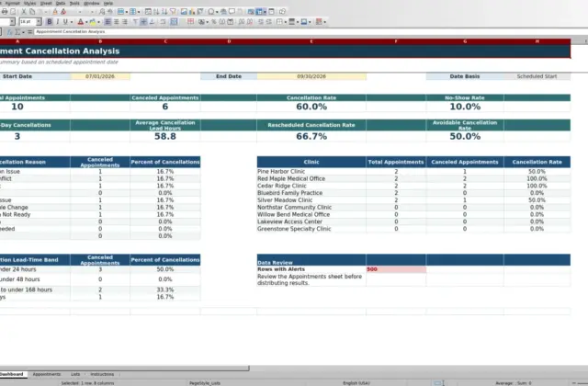Open the font name dropdown arrow
This screenshot has width=588, height=386.
click(12, 22)
